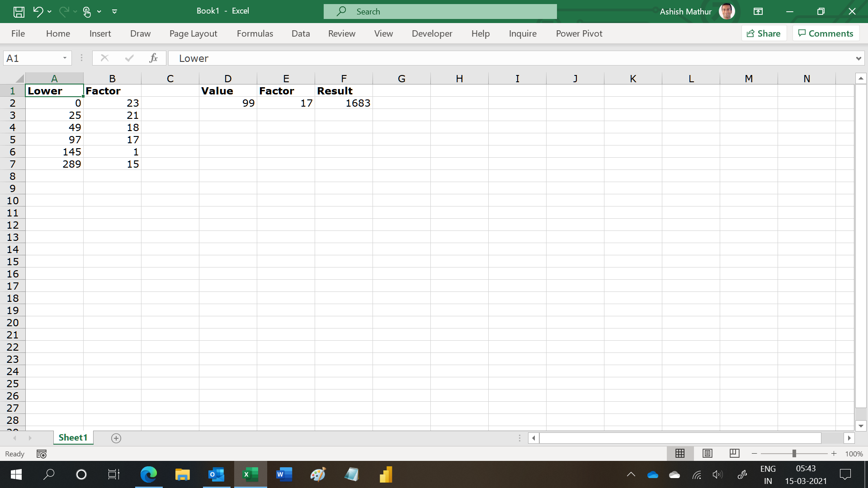The width and height of the screenshot is (868, 488).
Task: Select cell A7 containing 289
Action: [x=54, y=164]
